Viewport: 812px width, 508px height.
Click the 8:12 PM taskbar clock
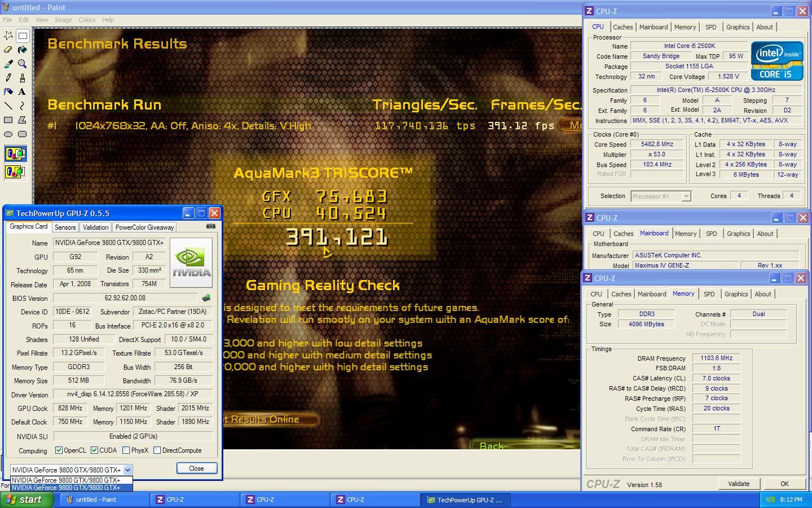(791, 500)
